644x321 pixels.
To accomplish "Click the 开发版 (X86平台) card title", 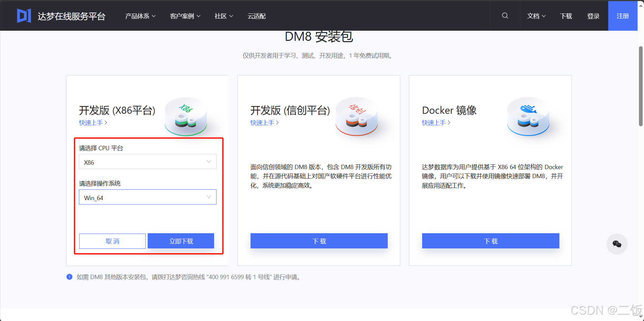I will point(117,110).
